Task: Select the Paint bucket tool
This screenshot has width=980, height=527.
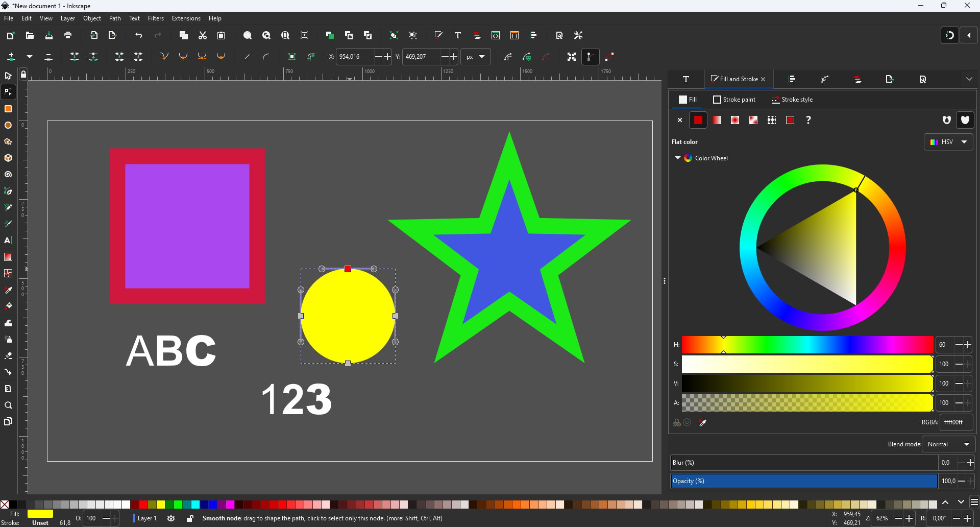Action: 8,306
